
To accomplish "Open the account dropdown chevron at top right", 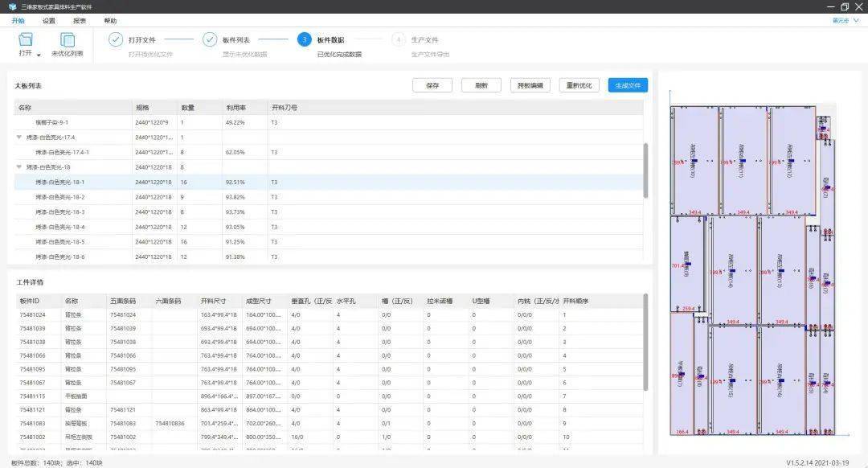I will 857,20.
